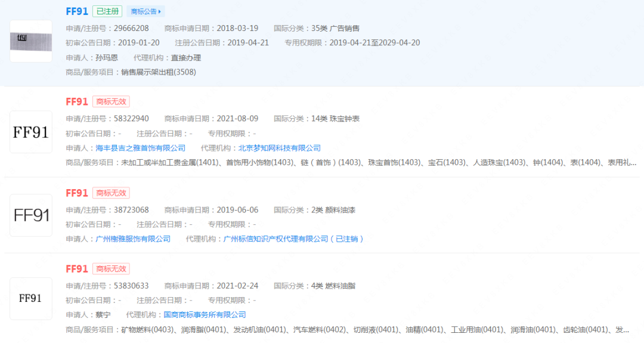Image resolution: width=644 pixels, height=343 pixels.
Task: Click goods list starting 矿物燃料(0403)
Action: [x=375, y=329]
